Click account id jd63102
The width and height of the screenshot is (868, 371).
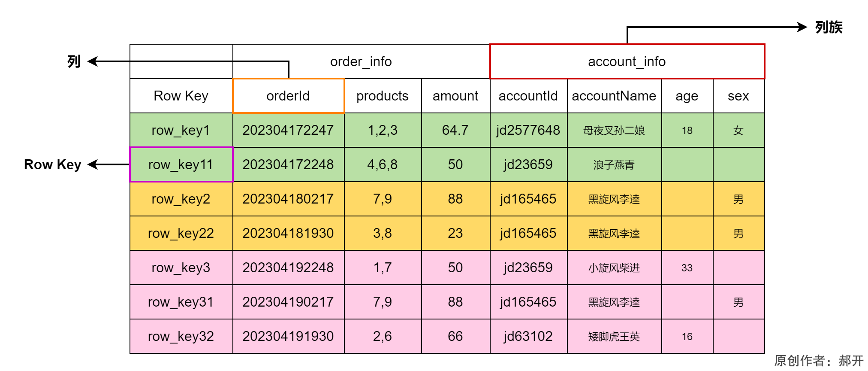(528, 336)
